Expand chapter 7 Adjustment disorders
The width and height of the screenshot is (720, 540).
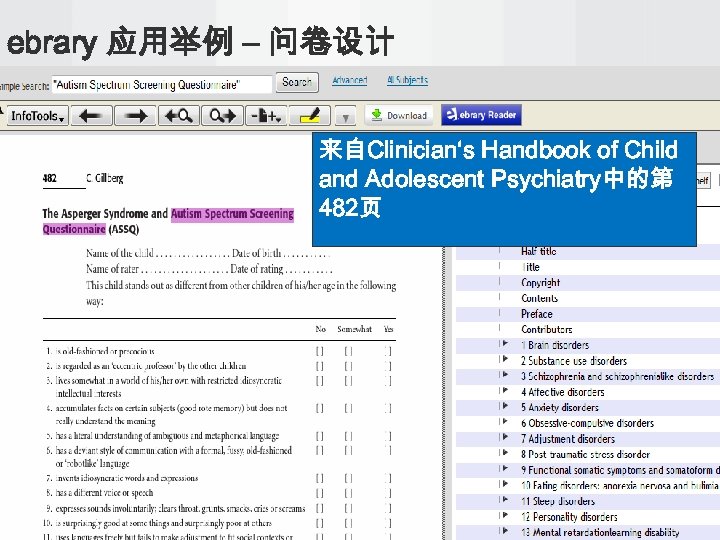click(x=505, y=437)
